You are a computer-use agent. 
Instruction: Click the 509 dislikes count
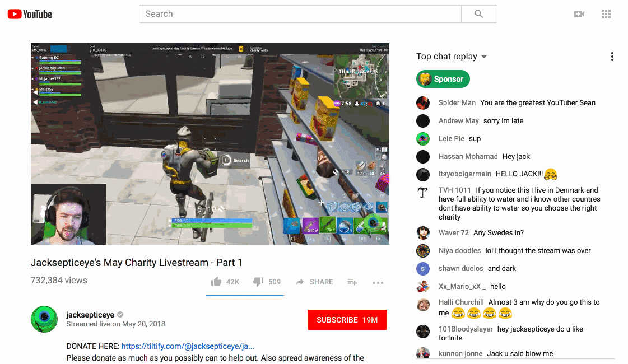275,282
